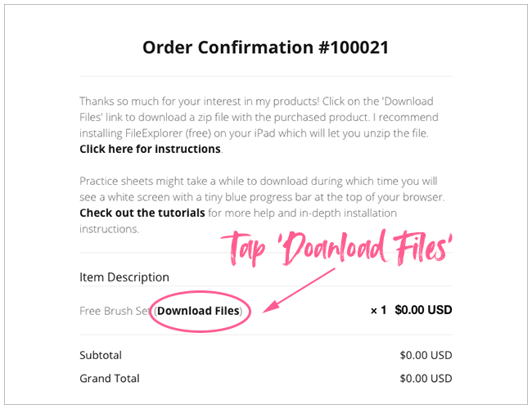
Task: Click the 'Subtotal' label
Action: [102, 355]
